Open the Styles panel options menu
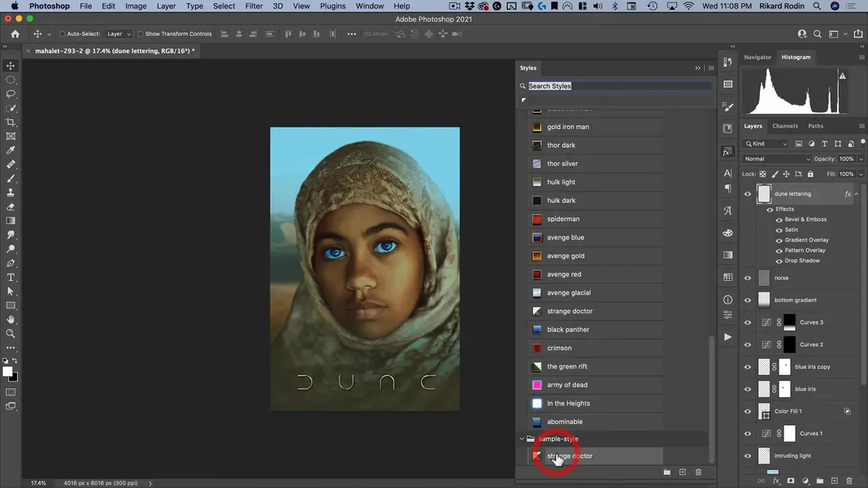The width and height of the screenshot is (868, 488). point(711,68)
